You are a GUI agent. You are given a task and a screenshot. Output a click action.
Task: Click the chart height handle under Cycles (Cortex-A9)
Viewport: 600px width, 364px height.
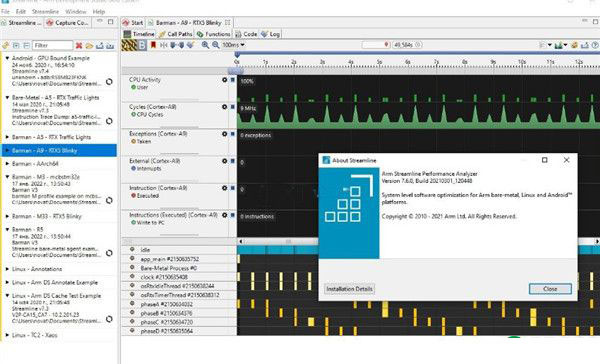pyautogui.click(x=179, y=127)
